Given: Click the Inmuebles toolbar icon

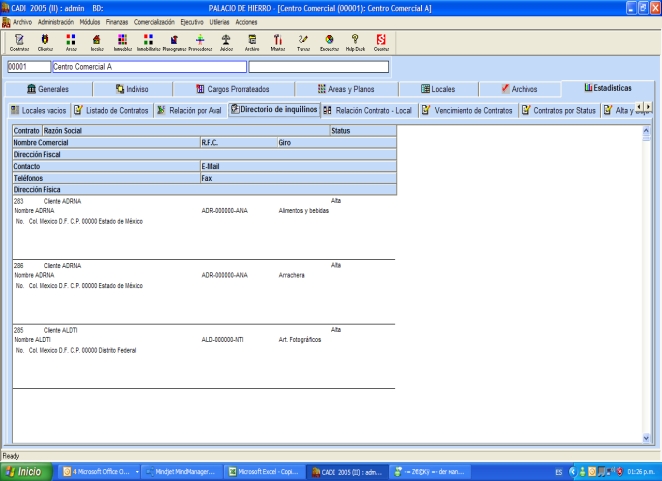Looking at the screenshot, I should (123, 42).
